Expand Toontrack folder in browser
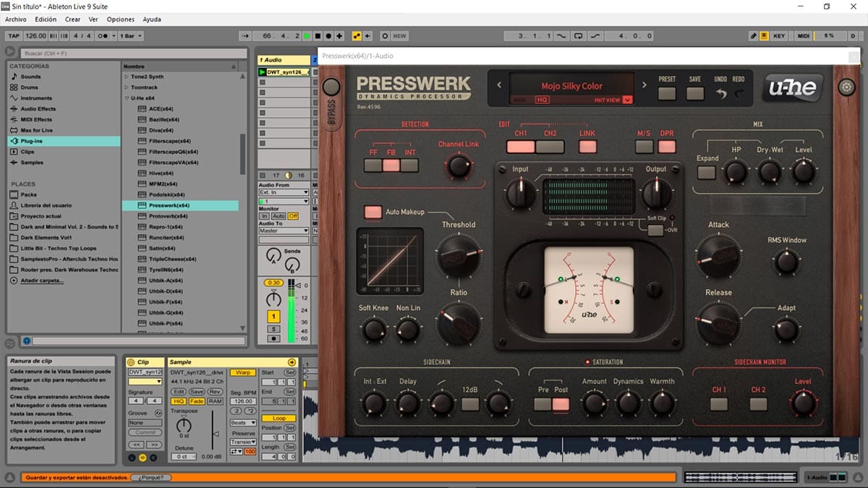The width and height of the screenshot is (868, 488). (126, 87)
